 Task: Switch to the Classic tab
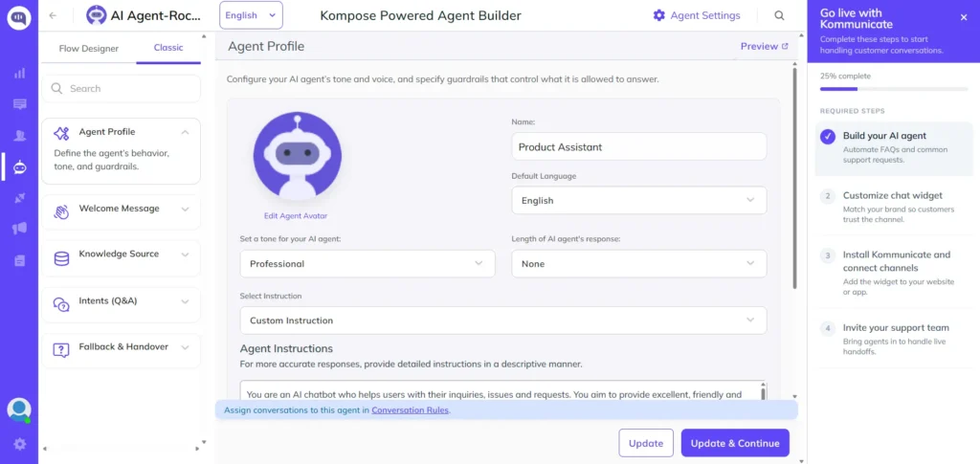[168, 48]
